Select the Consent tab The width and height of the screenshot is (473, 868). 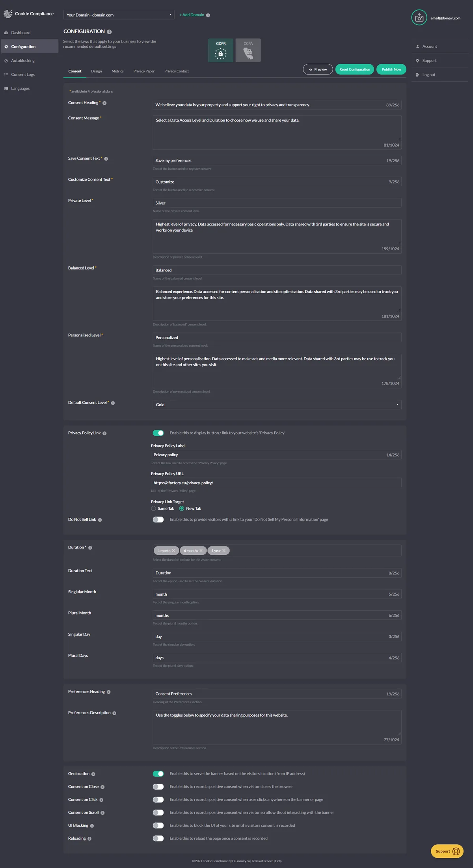75,71
